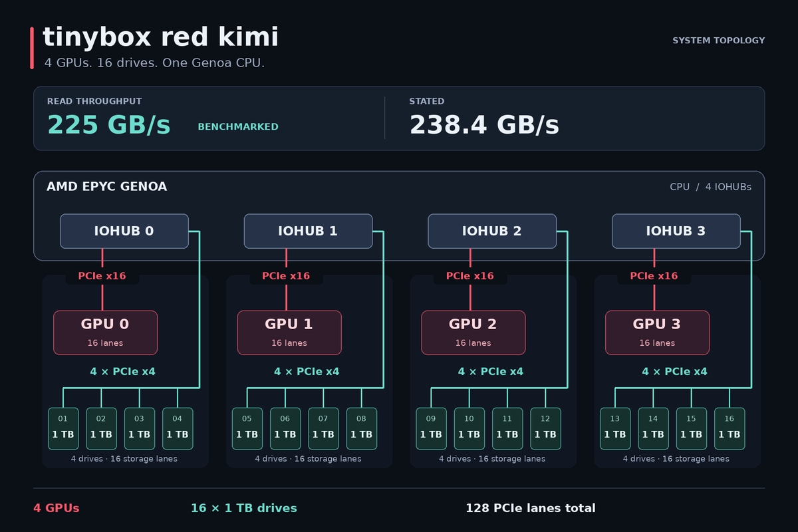Click storage lanes caption under drives 05–08
Viewport: 798px width, 532px height.
click(x=309, y=459)
